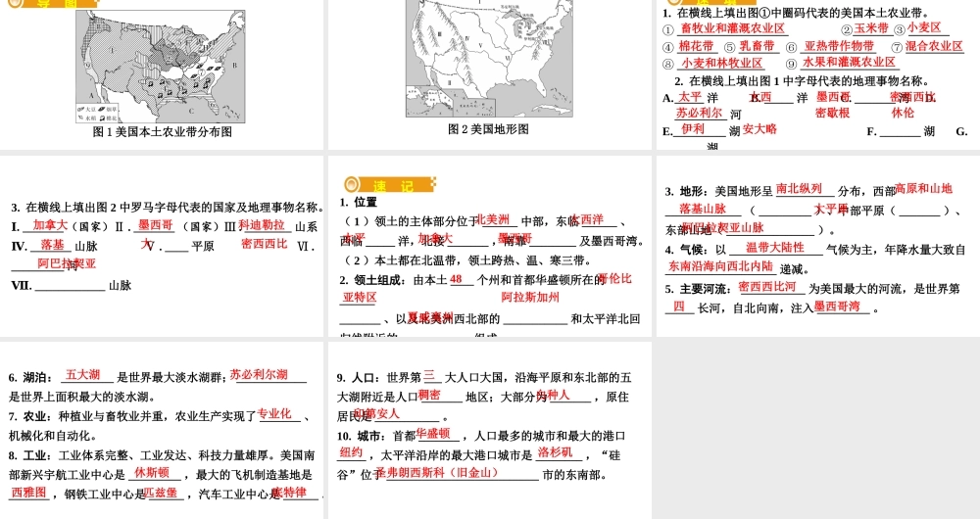This screenshot has width=980, height=519.
Task: Select red answer 48 in 领土组成
Action: point(457,279)
